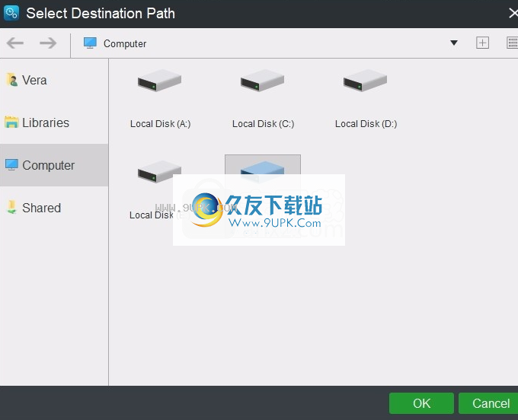Image resolution: width=518 pixels, height=420 pixels.
Task: Select Vera in the sidebar
Action: coord(54,80)
